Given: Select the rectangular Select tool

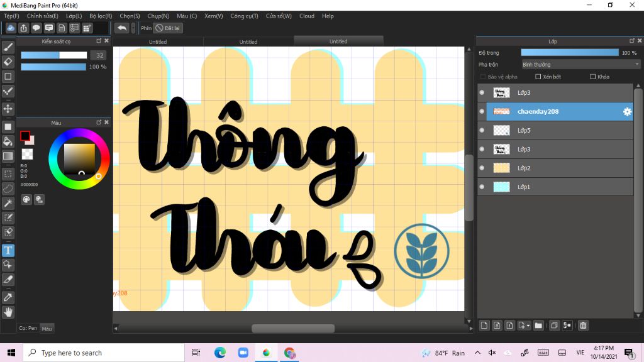Looking at the screenshot, I should point(8,174).
